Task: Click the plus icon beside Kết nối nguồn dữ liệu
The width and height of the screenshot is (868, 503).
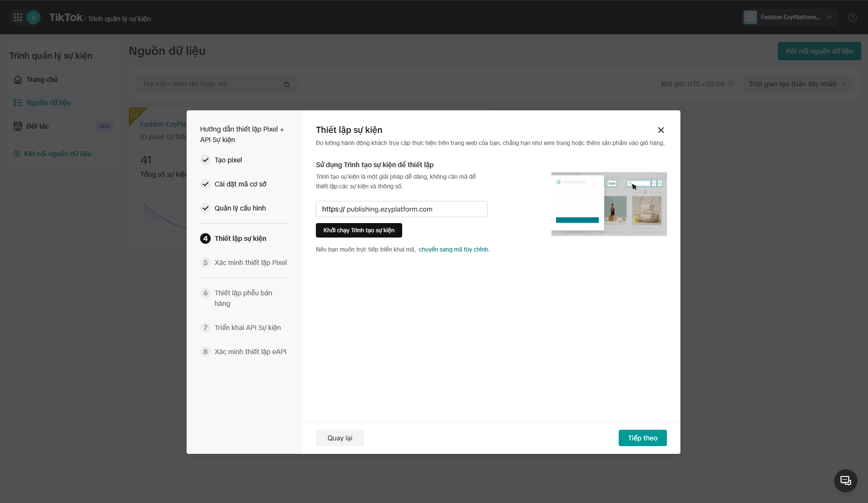Action: click(17, 154)
